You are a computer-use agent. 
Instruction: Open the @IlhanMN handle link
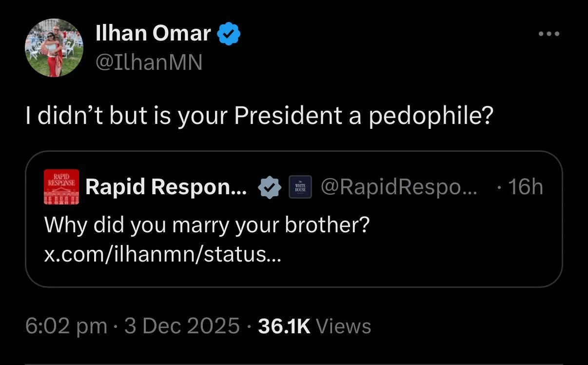pos(149,62)
